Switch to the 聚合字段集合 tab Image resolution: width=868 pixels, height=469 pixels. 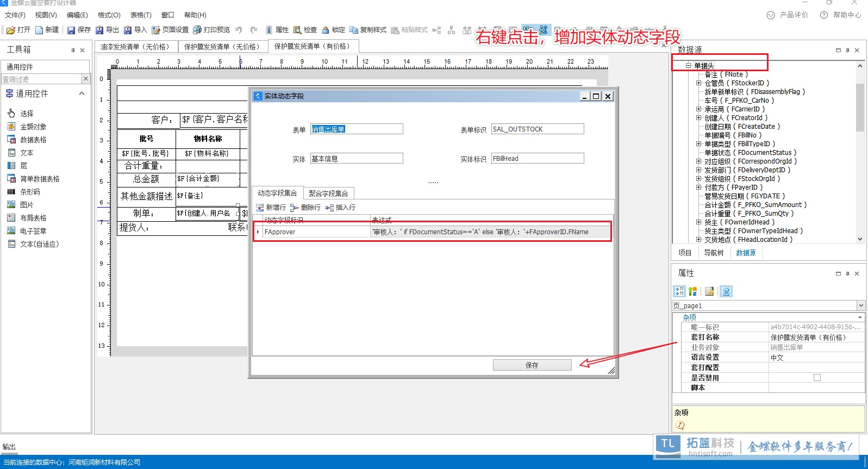point(328,193)
